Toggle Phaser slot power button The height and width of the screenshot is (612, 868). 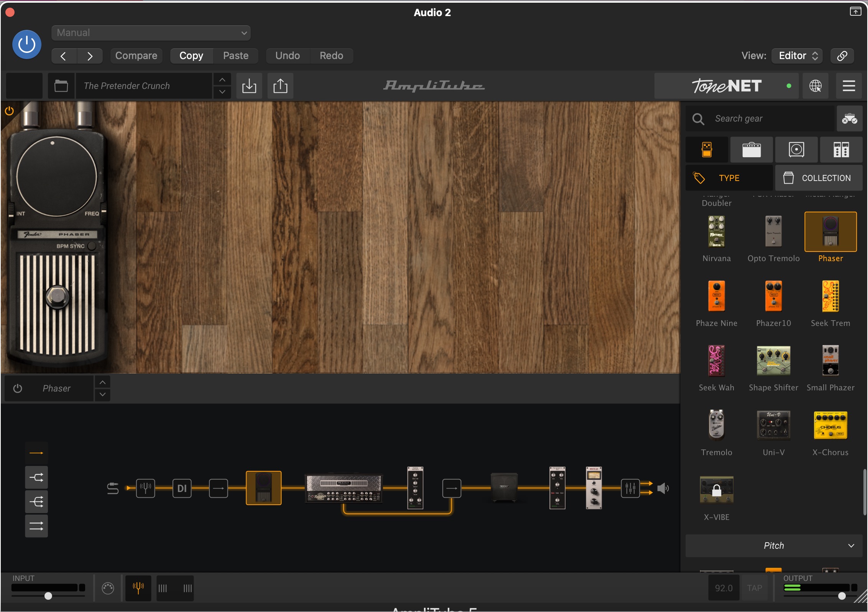click(18, 388)
